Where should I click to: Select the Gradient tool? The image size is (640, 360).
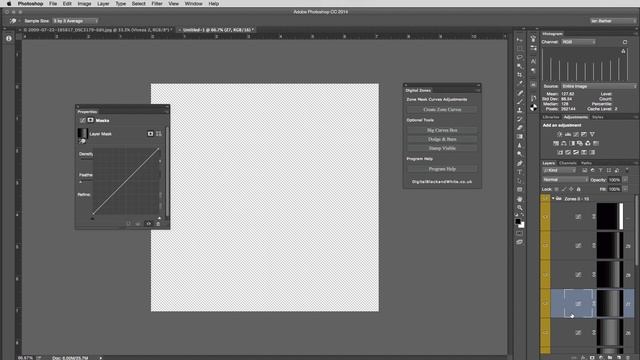tap(520, 137)
